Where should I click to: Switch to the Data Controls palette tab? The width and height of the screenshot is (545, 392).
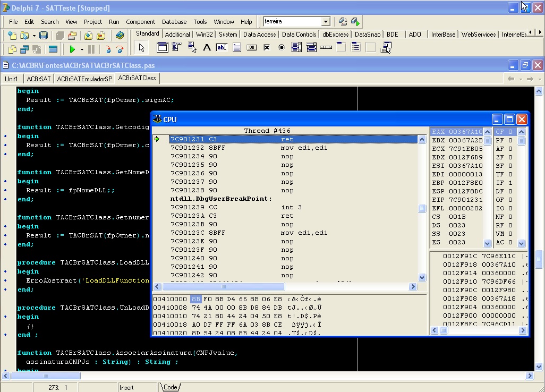click(299, 35)
